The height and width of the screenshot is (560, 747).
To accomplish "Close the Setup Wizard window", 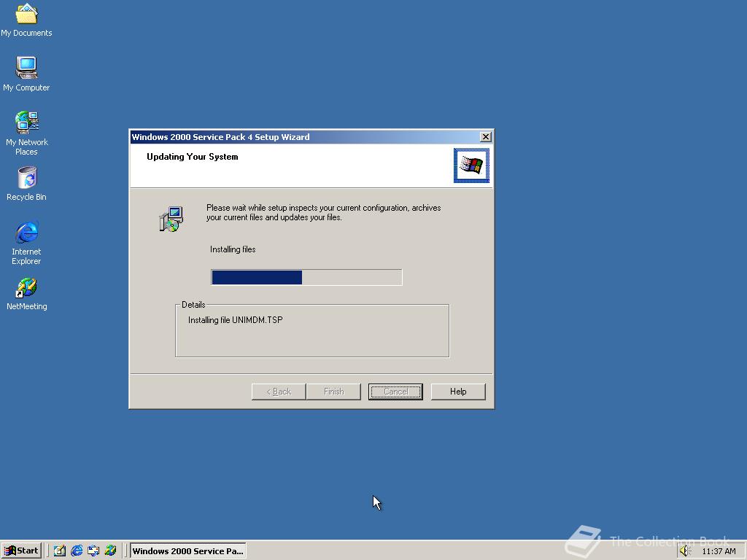I will coord(485,136).
